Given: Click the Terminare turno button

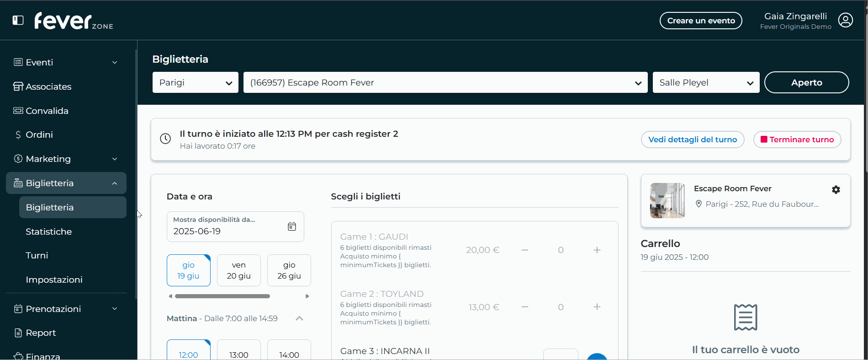Looking at the screenshot, I should pos(797,140).
